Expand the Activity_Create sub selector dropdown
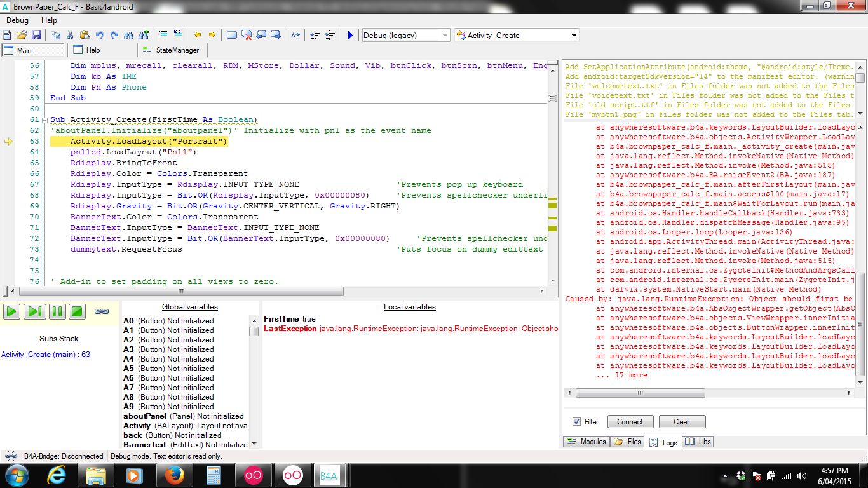Image resolution: width=868 pixels, height=488 pixels. pos(574,36)
